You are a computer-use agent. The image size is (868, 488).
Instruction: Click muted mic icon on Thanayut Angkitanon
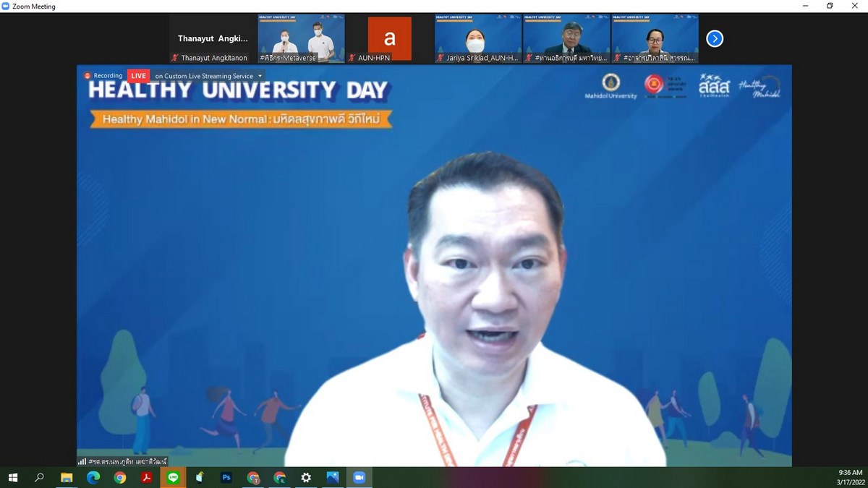(x=175, y=58)
